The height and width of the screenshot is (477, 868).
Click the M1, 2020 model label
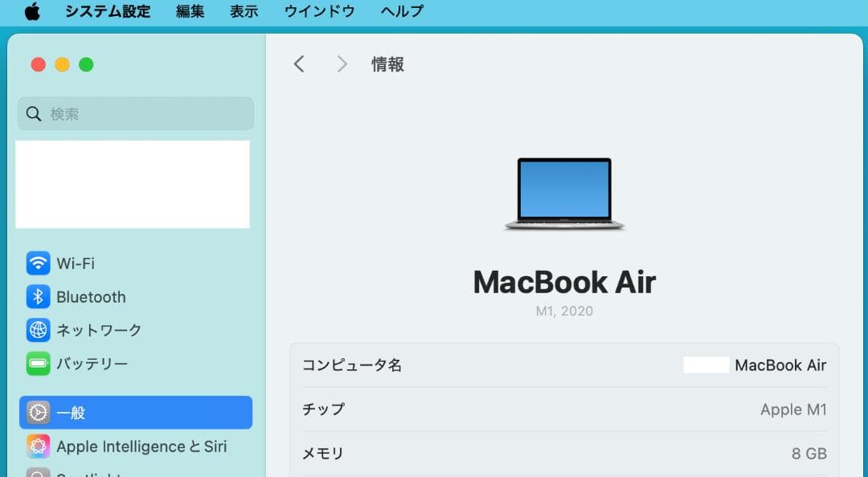coord(566,311)
